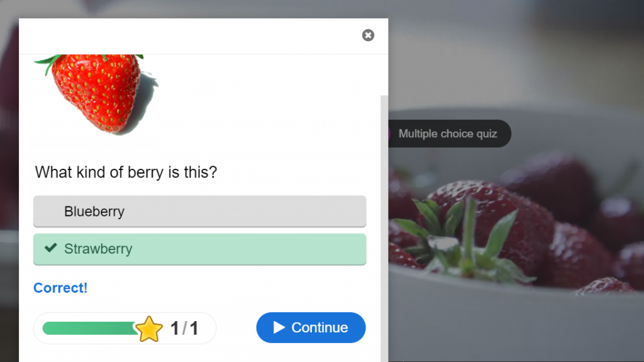644x362 pixels.
Task: Click the green score progress bar
Action: coord(89,328)
